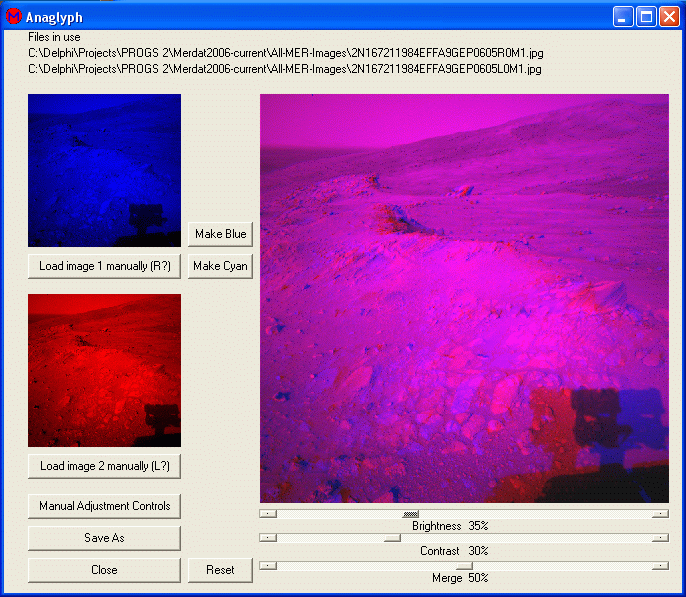Maximize the Anaglyph window

(646, 17)
